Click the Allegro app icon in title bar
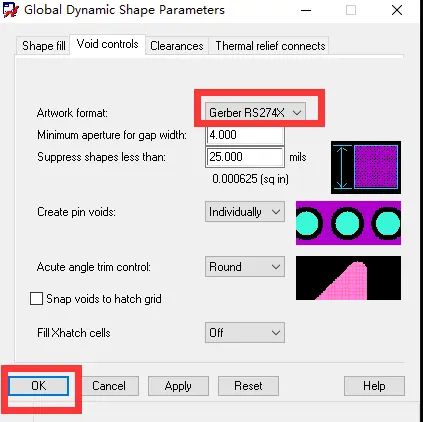The width and height of the screenshot is (423, 422). pos(11,10)
